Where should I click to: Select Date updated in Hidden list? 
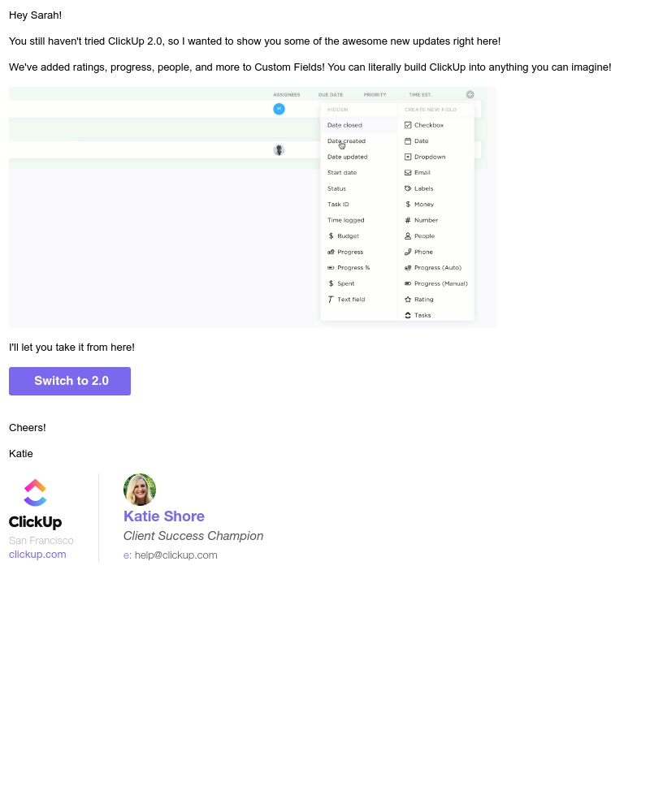347,157
